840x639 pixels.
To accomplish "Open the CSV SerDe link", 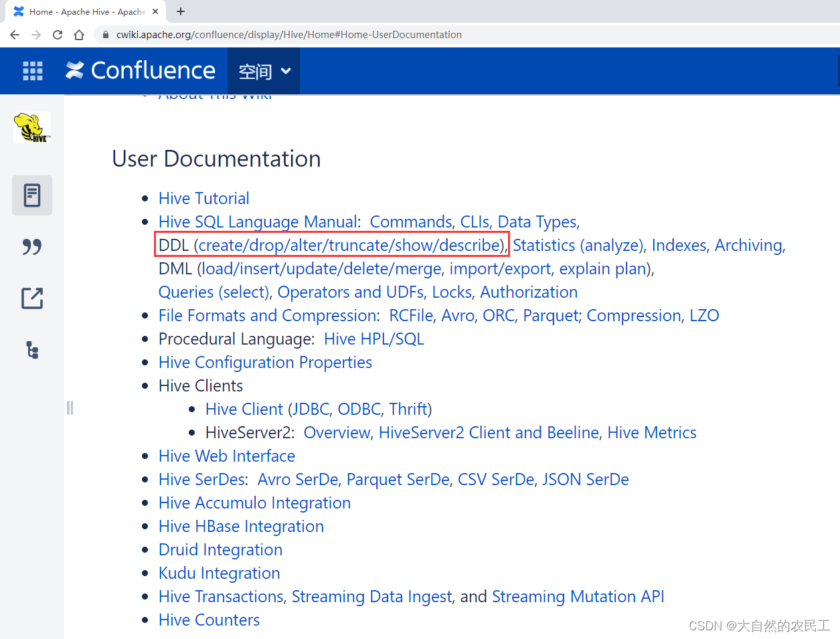I will click(x=496, y=480).
